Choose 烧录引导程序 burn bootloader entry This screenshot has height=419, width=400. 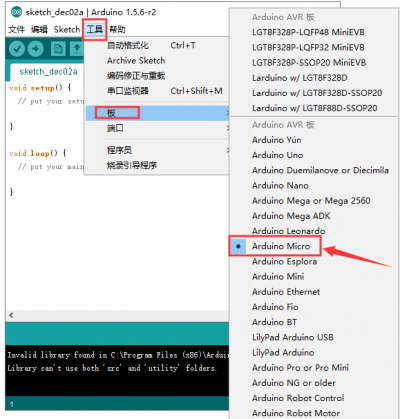(157, 165)
